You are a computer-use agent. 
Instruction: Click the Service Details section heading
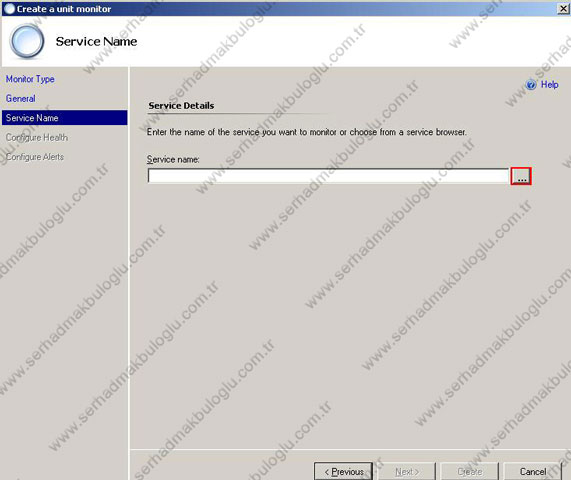point(181,106)
